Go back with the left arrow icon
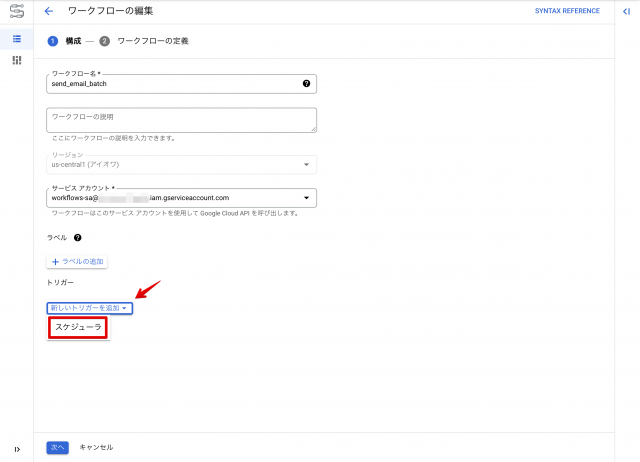Image resolution: width=640 pixels, height=462 pixels. (49, 11)
